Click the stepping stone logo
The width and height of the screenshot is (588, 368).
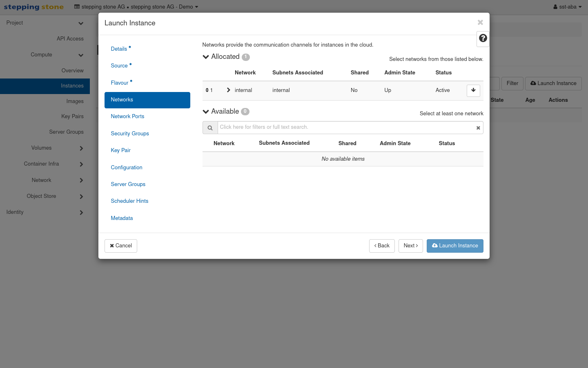[x=33, y=7]
